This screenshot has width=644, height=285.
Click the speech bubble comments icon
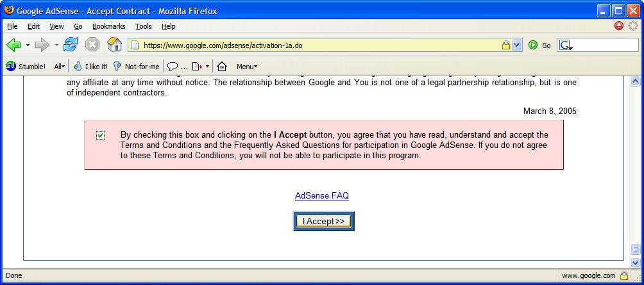coord(173,67)
